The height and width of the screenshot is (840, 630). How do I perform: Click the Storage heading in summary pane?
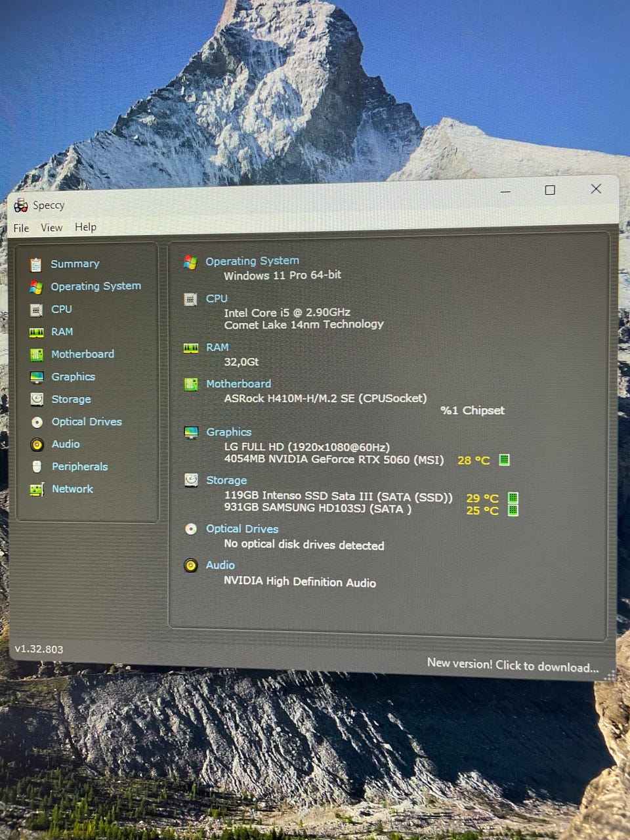click(x=226, y=480)
